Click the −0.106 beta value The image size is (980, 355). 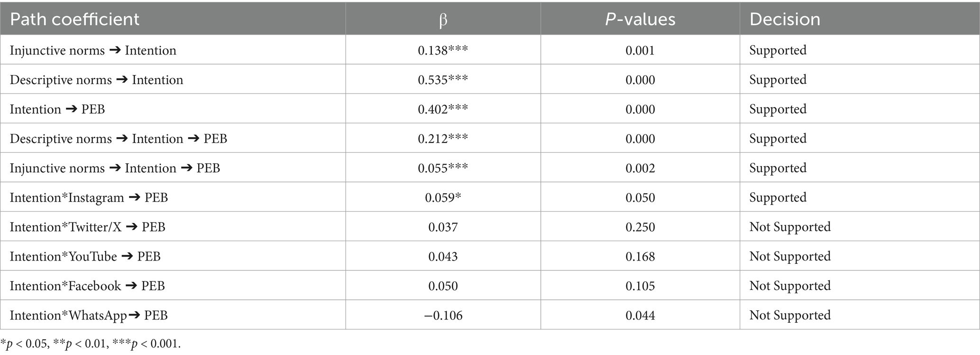click(443, 315)
